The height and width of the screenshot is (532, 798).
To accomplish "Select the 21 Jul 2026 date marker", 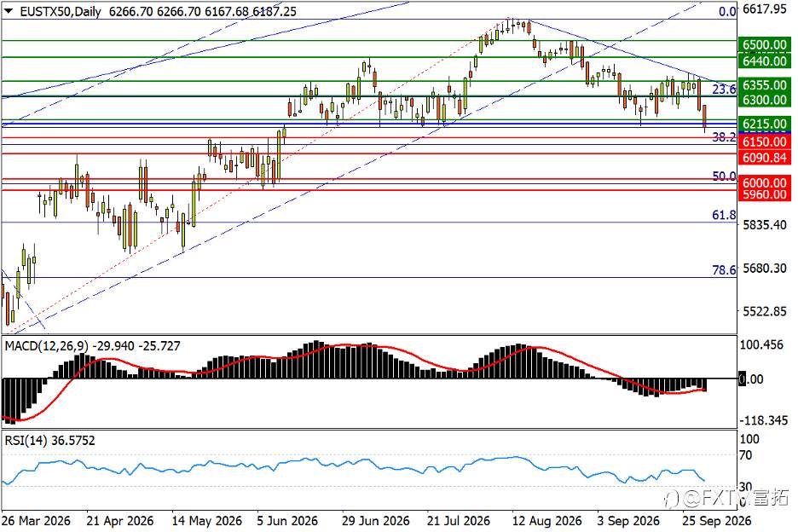I will [x=459, y=521].
